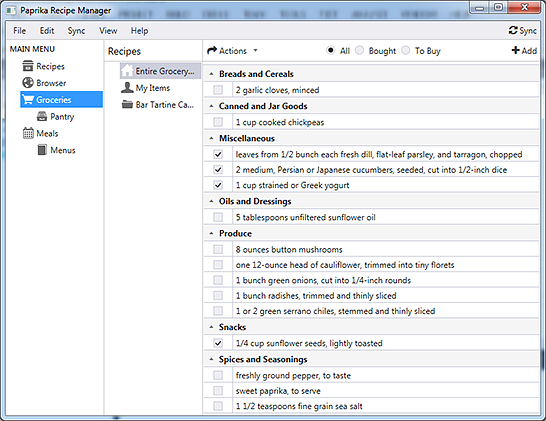Click the Meals calendar icon
This screenshot has width=546, height=421.
pos(28,133)
